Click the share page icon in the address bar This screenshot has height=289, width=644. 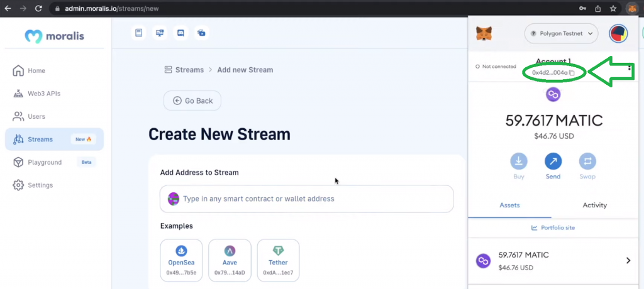(x=598, y=8)
